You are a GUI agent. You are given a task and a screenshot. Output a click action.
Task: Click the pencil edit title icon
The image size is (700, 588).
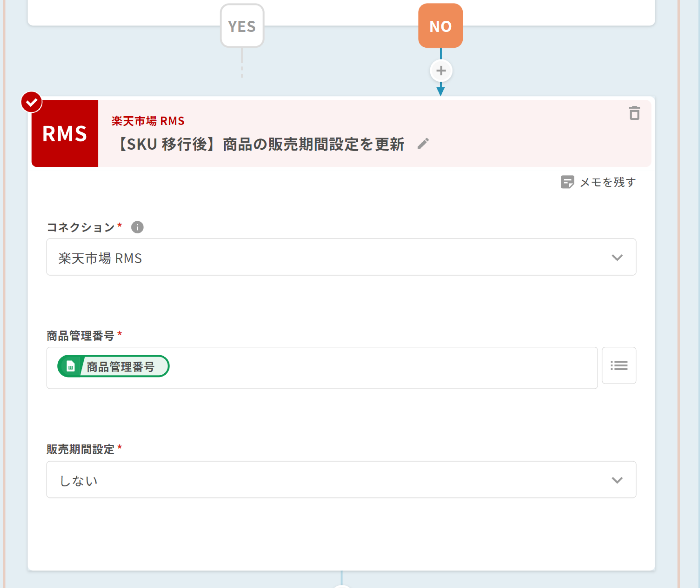coord(423,144)
